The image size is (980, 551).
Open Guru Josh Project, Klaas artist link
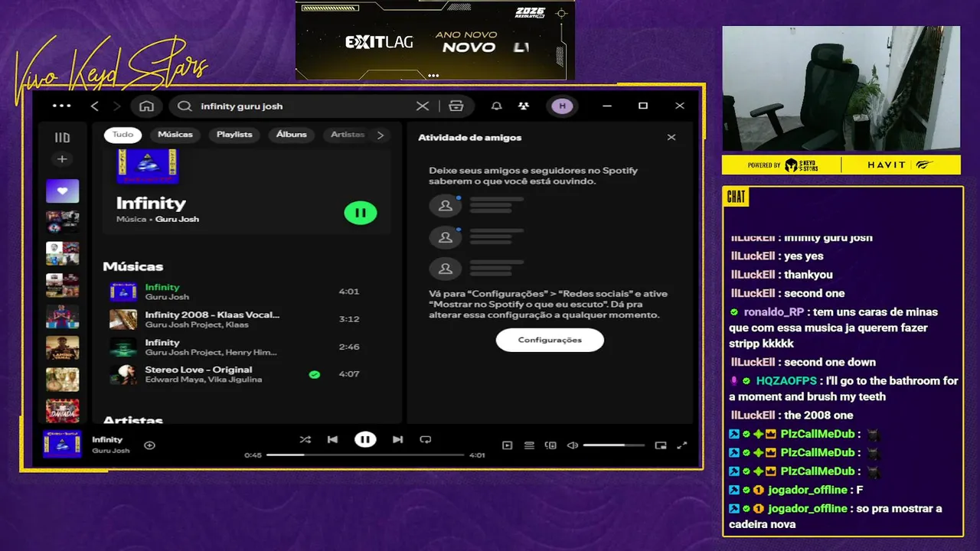[x=197, y=324]
